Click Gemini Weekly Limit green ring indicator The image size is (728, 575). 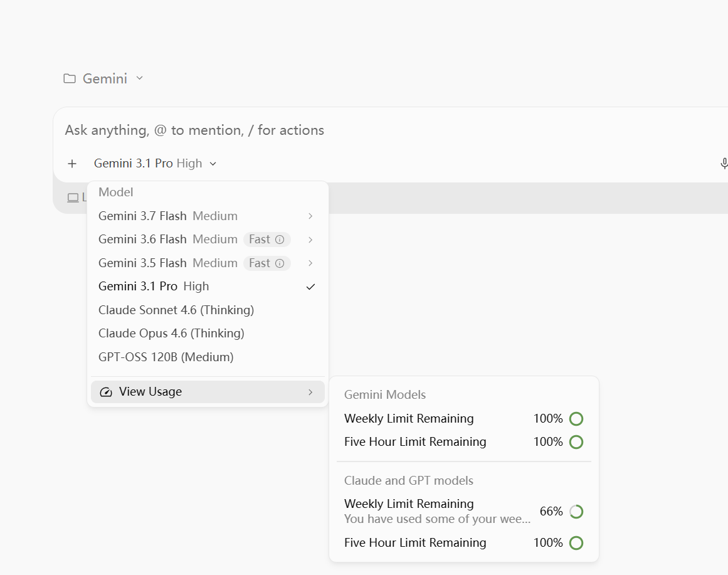pyautogui.click(x=576, y=419)
